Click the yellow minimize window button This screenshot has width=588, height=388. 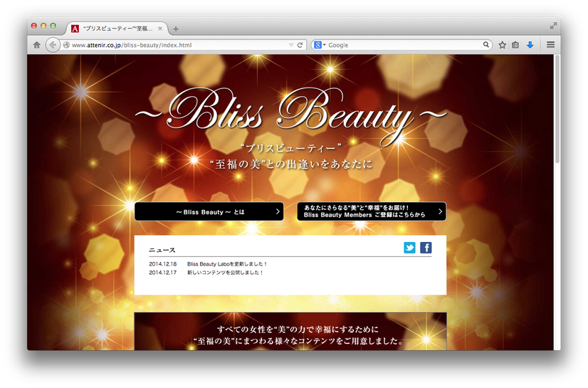(43, 26)
